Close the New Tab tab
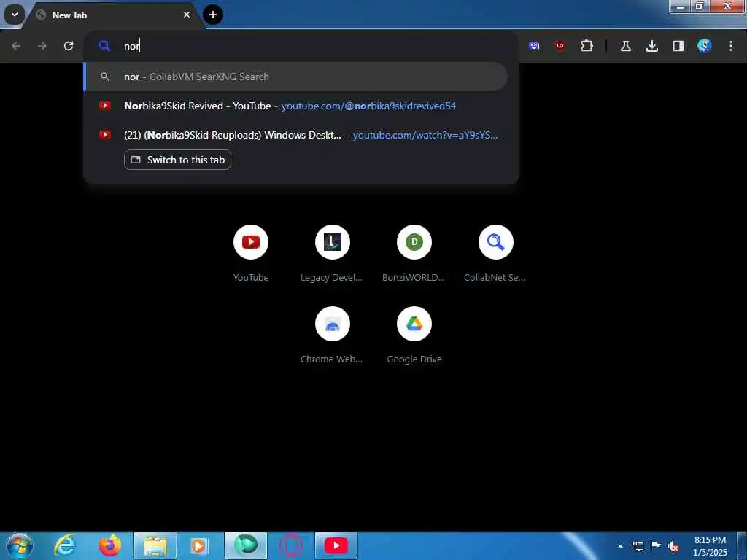Screen dimensions: 747x560 (187, 15)
